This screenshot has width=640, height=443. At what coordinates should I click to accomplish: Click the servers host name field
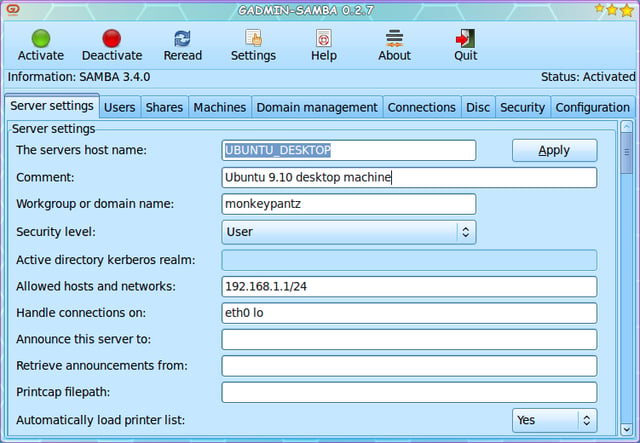point(349,150)
